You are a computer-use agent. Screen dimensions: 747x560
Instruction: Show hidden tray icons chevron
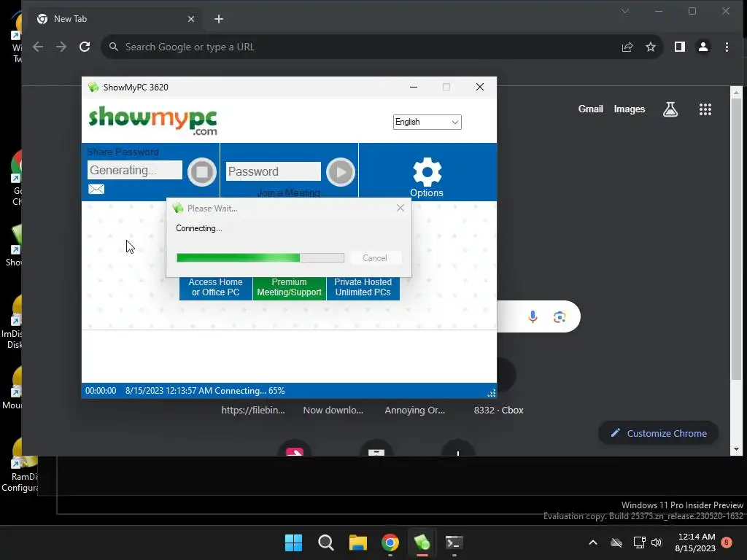coord(593,542)
